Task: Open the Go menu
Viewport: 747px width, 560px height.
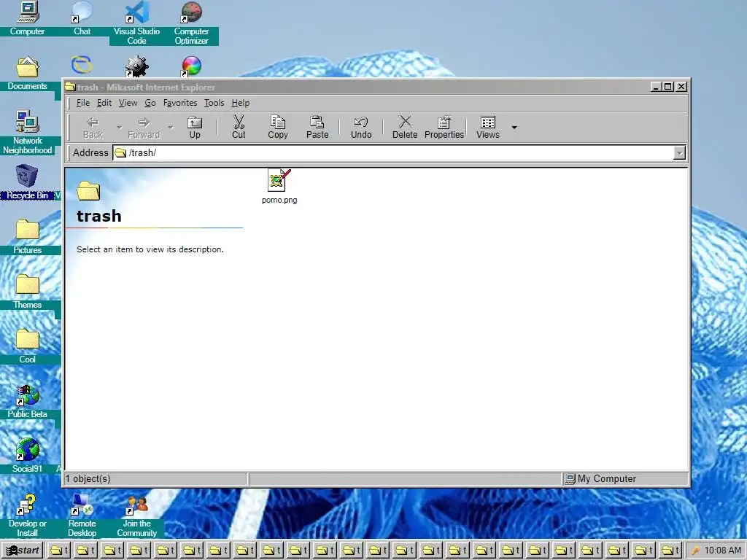Action: point(150,103)
